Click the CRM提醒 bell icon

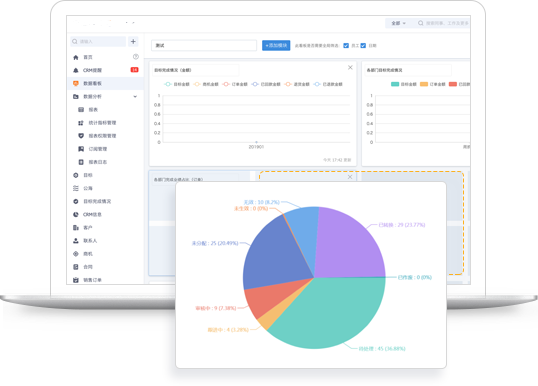coord(76,70)
